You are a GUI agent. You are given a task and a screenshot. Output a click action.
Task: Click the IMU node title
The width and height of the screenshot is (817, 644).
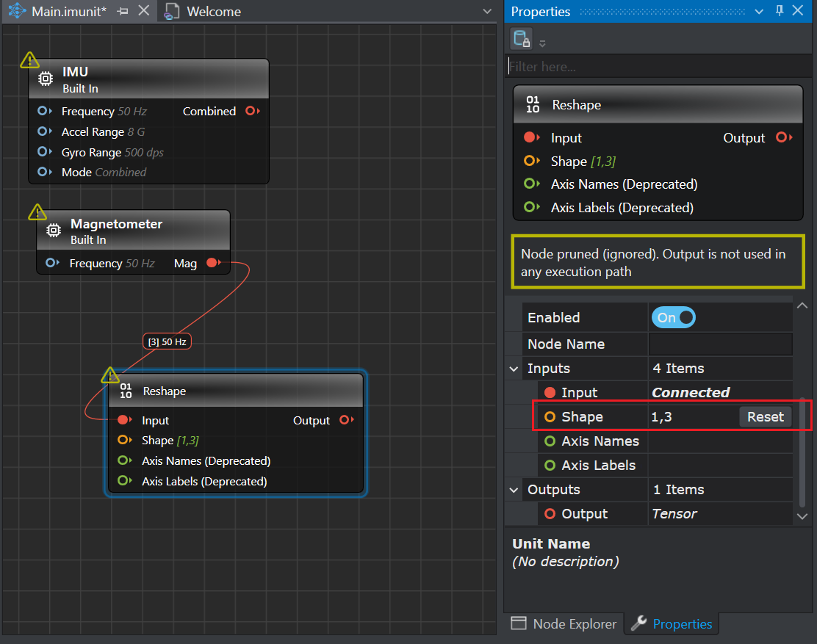(x=75, y=72)
